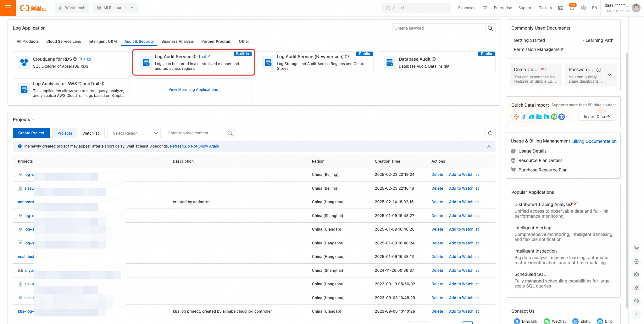Expand the Projects heading chevron
This screenshot has height=324, width=644.
[x=33, y=120]
